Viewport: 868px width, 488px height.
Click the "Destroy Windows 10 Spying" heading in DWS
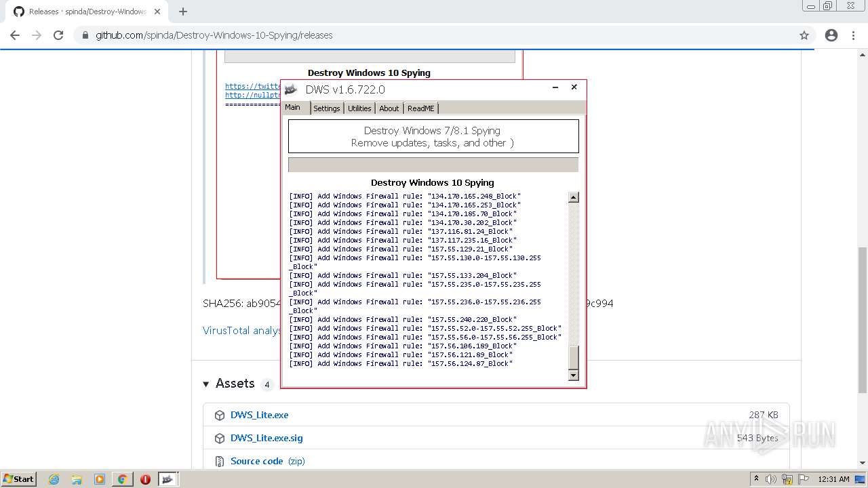433,183
